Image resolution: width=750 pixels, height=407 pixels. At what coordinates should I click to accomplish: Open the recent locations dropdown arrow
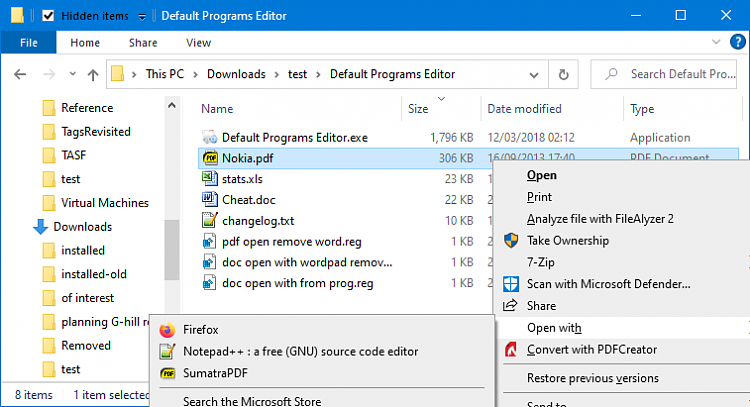click(x=69, y=74)
